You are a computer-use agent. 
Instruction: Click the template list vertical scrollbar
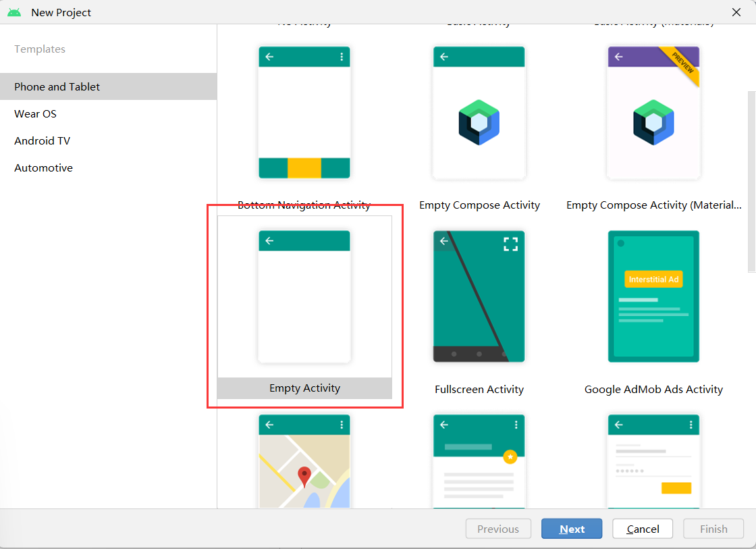(x=752, y=182)
